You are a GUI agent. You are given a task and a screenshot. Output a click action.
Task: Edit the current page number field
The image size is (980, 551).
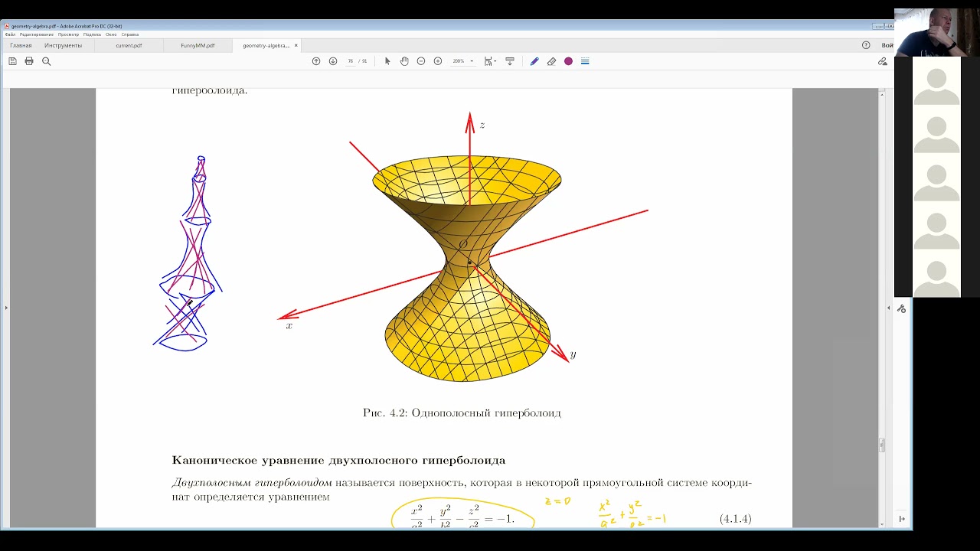(x=351, y=61)
